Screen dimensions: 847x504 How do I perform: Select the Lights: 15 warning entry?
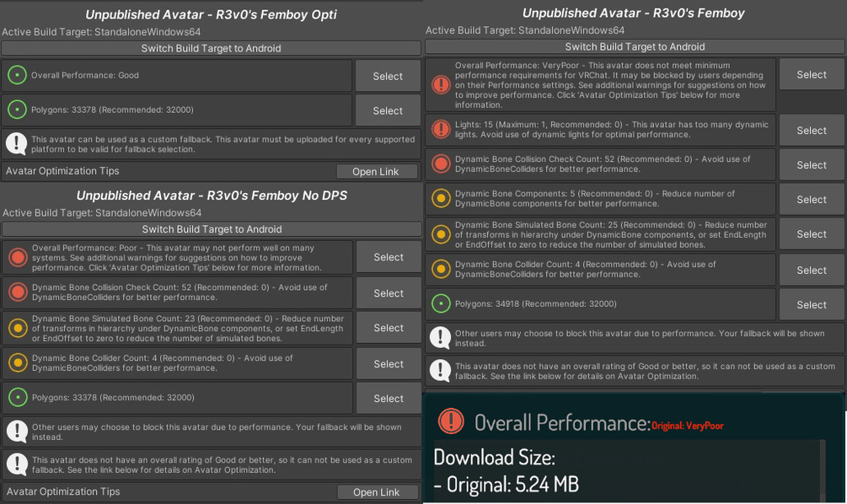coord(812,130)
